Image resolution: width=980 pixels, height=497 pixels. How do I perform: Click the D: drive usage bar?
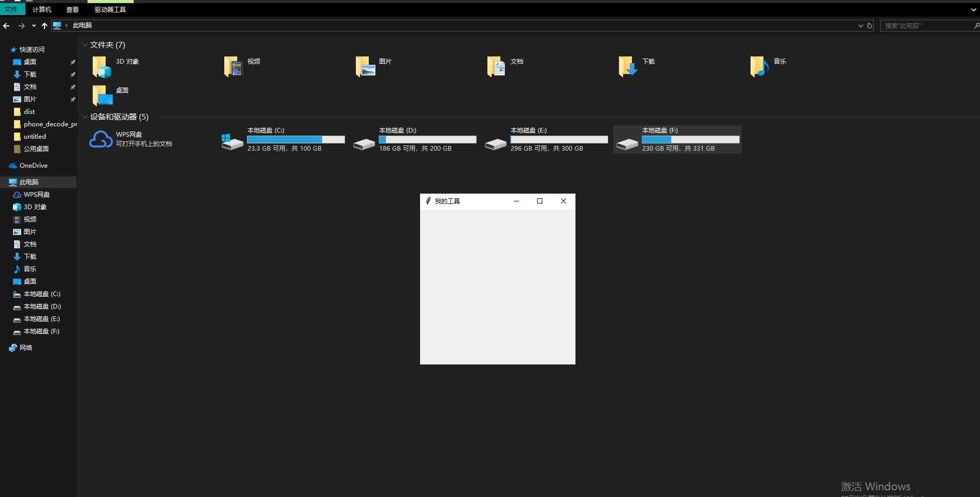(x=427, y=139)
